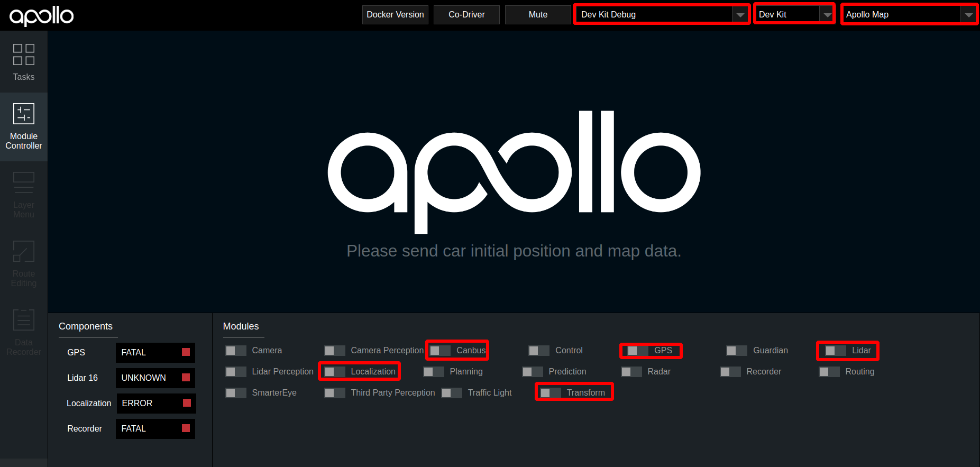Click the Recorder FATAL status field
Image resolution: width=980 pixels, height=467 pixels.
point(155,429)
